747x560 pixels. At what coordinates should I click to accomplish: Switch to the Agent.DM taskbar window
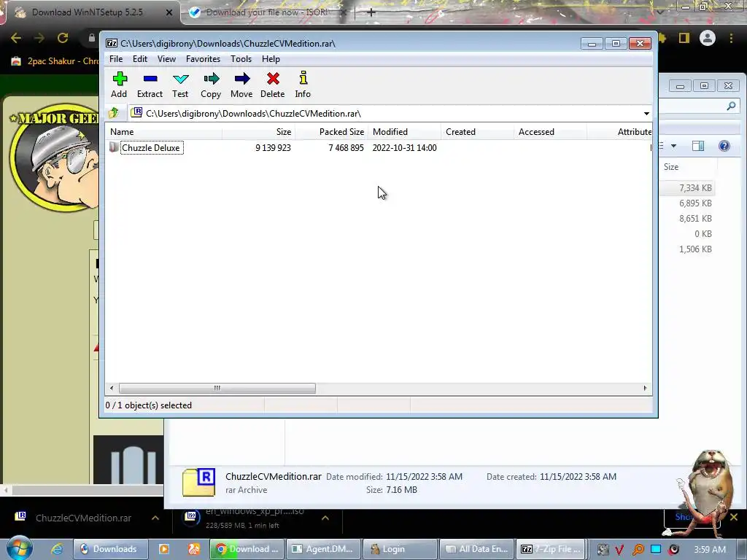(325, 549)
